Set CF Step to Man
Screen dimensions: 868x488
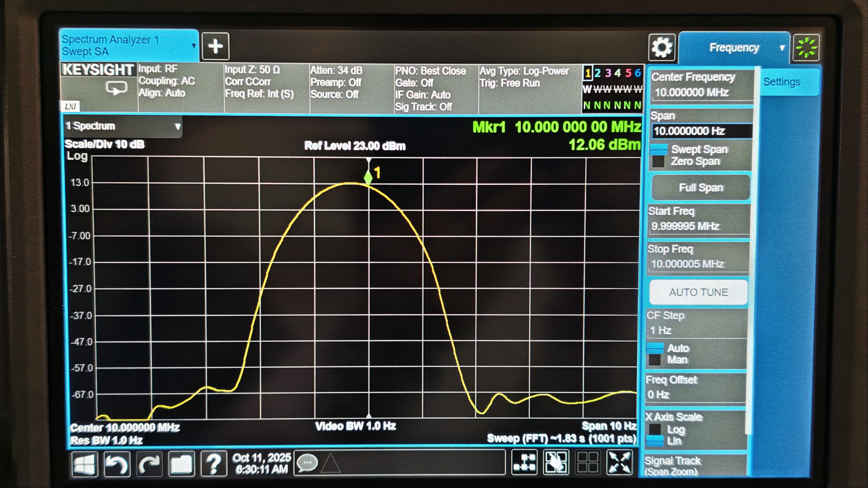coord(654,360)
